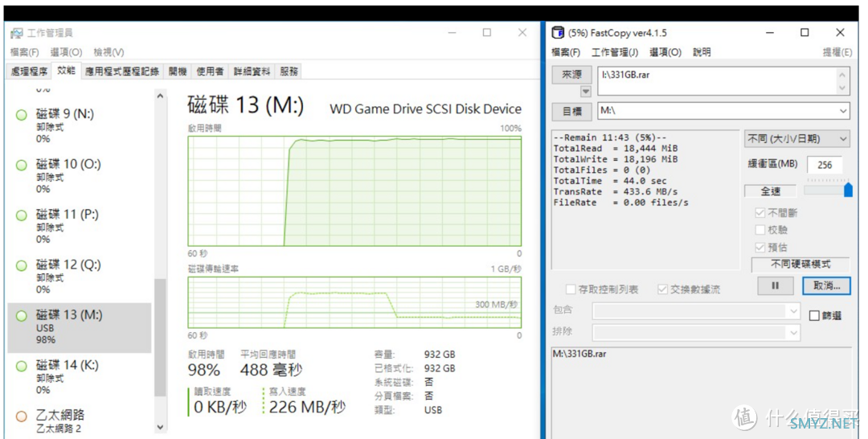Open Disk 13 (M:) USB entry
This screenshot has height=439, width=868.
(x=80, y=328)
